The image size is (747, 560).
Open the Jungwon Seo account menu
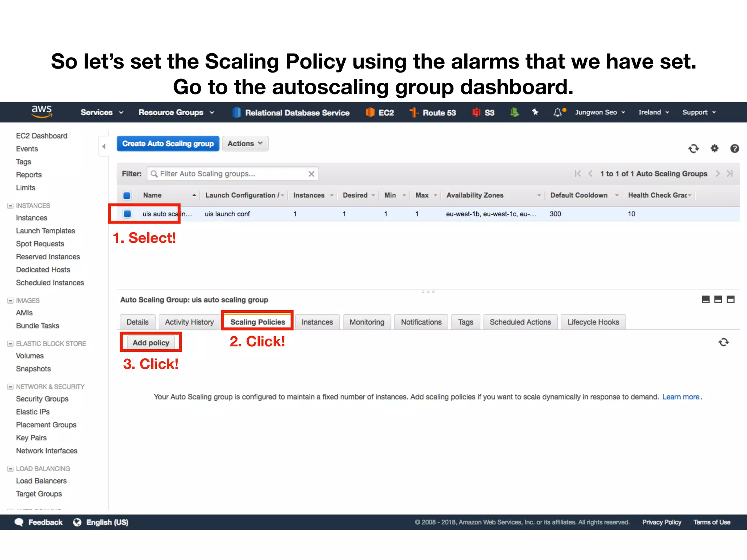[600, 112]
